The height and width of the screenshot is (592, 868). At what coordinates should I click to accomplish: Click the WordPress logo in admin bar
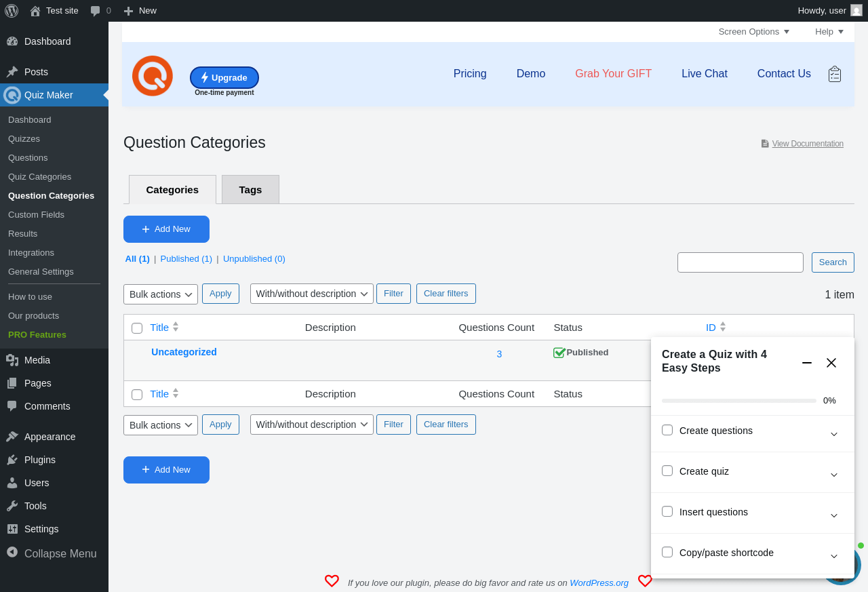(12, 11)
